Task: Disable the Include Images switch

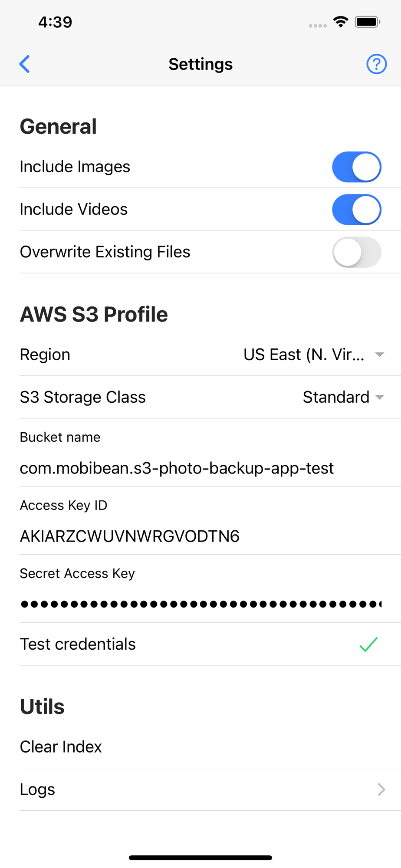Action: click(x=356, y=167)
